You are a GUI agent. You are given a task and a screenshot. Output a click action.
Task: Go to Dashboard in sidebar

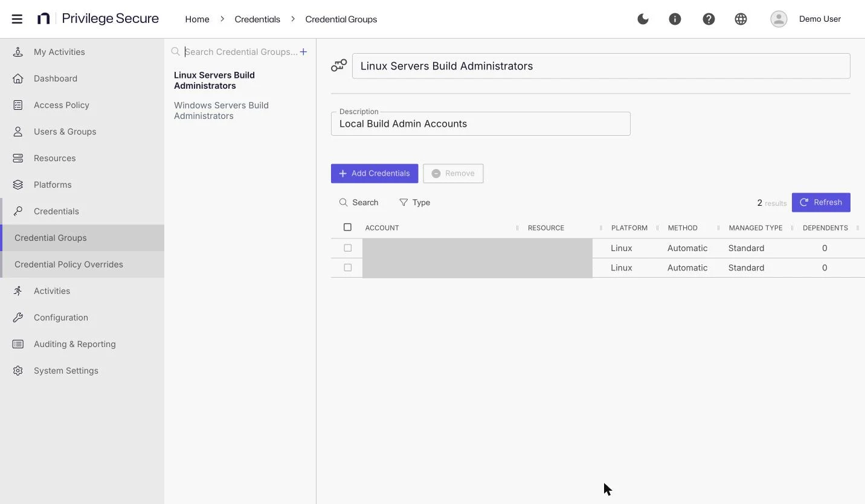coord(82,78)
